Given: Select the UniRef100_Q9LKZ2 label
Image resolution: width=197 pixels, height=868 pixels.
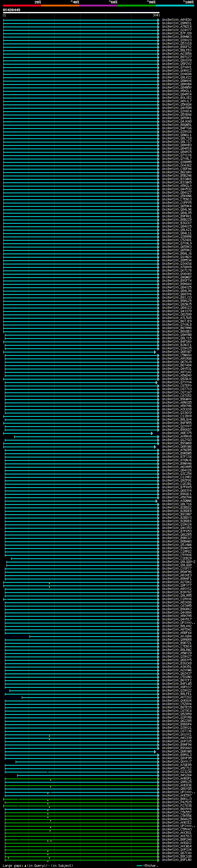Looking at the screenshot, I should click(x=176, y=78).
